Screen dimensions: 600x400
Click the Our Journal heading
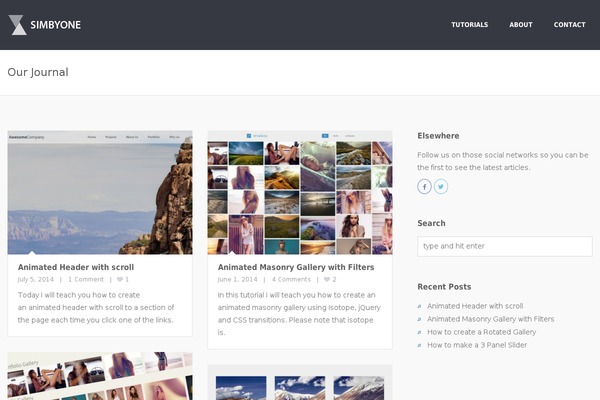38,72
